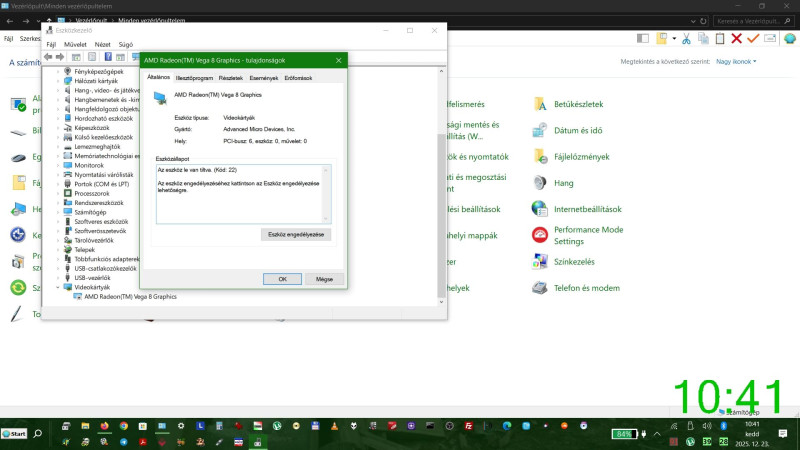800x450 pixels.
Task: Expand the Fényképezőgépek tree node
Action: (x=58, y=71)
